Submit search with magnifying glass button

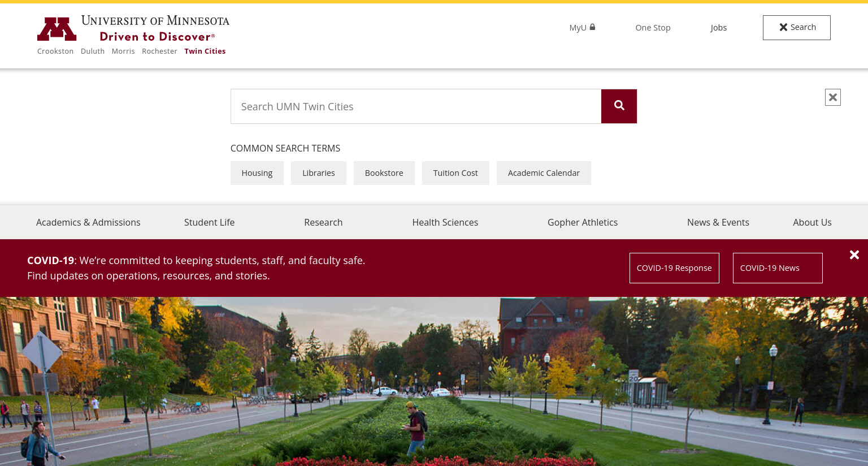click(x=619, y=106)
